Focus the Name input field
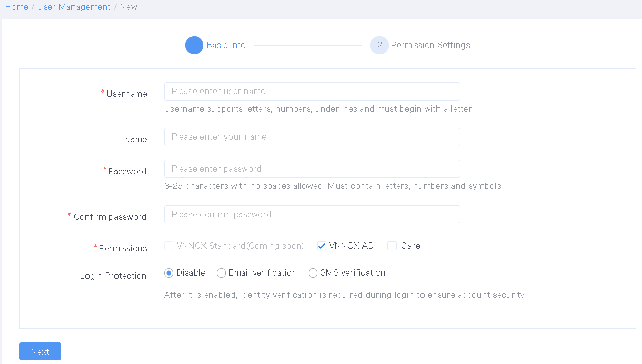The width and height of the screenshot is (642, 364). (312, 137)
